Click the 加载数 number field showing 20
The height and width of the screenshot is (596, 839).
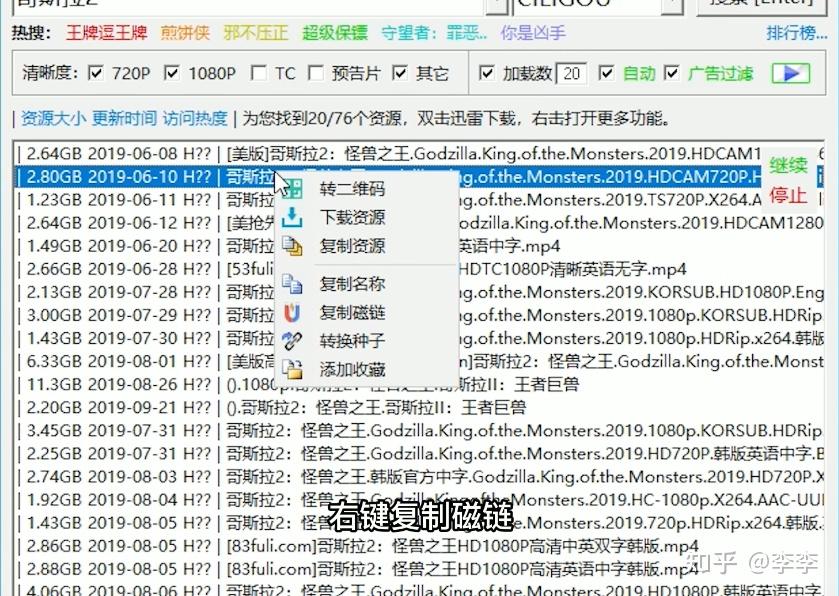(x=572, y=74)
